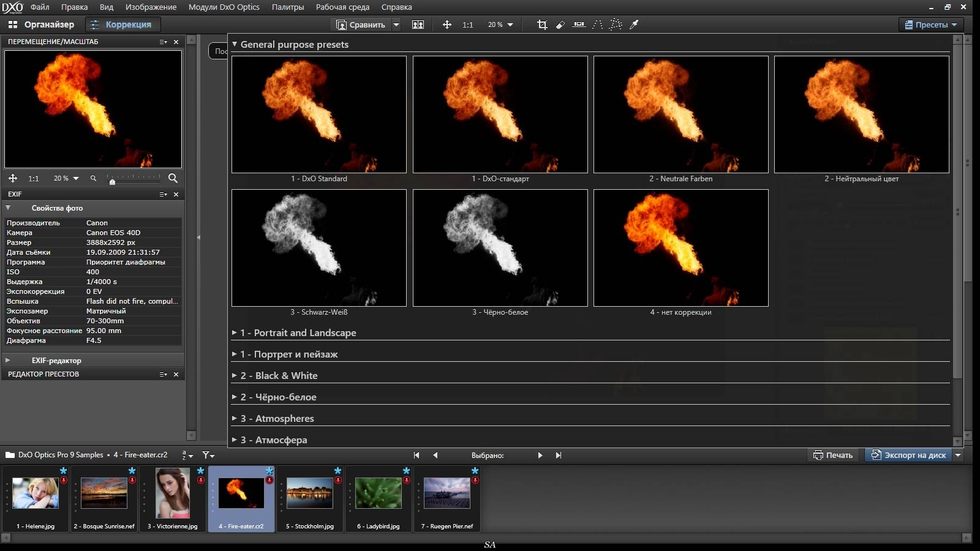This screenshot has width=980, height=551.
Task: Select the dust removal eraser tool
Action: point(560,24)
